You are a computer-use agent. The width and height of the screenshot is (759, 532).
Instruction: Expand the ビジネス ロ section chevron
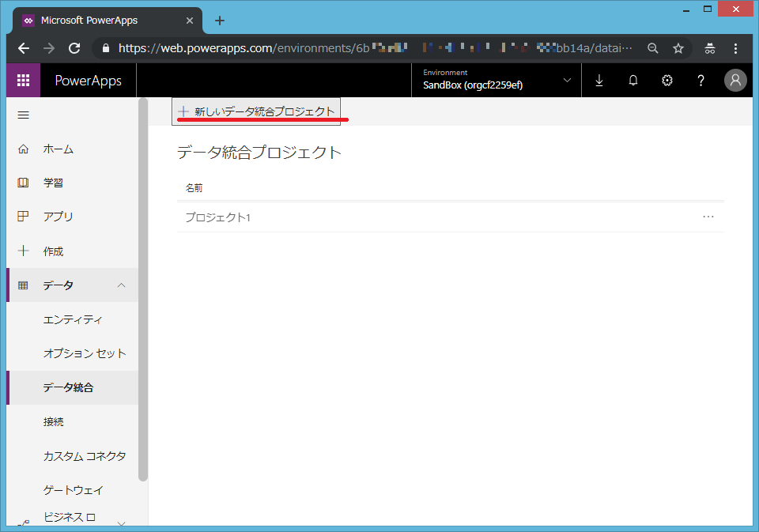pyautogui.click(x=122, y=523)
